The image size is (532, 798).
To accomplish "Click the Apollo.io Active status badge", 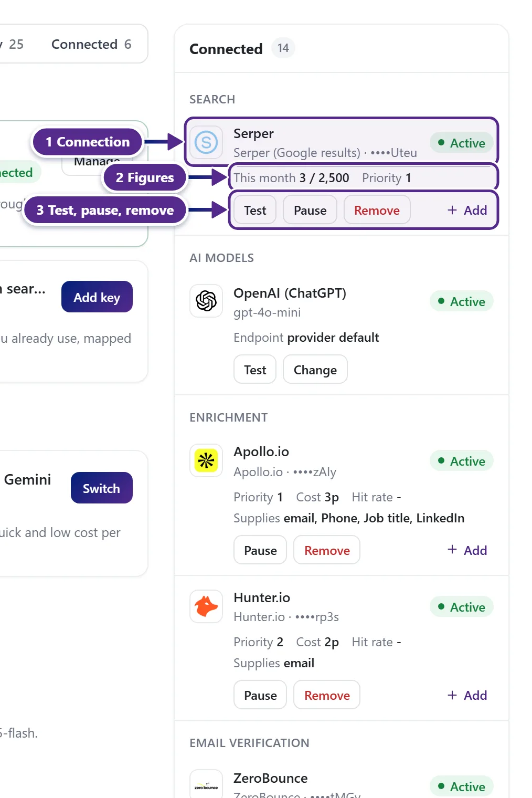I will point(462,461).
